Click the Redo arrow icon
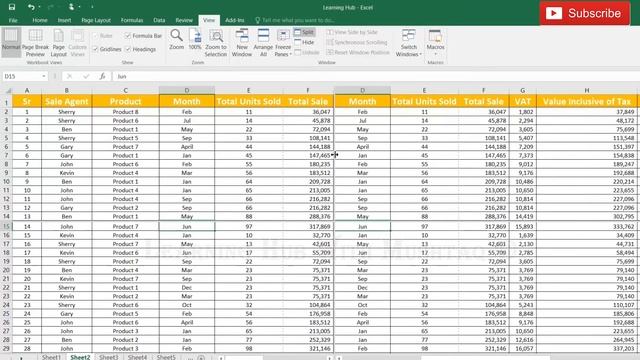640x360 pixels. click(x=51, y=7)
